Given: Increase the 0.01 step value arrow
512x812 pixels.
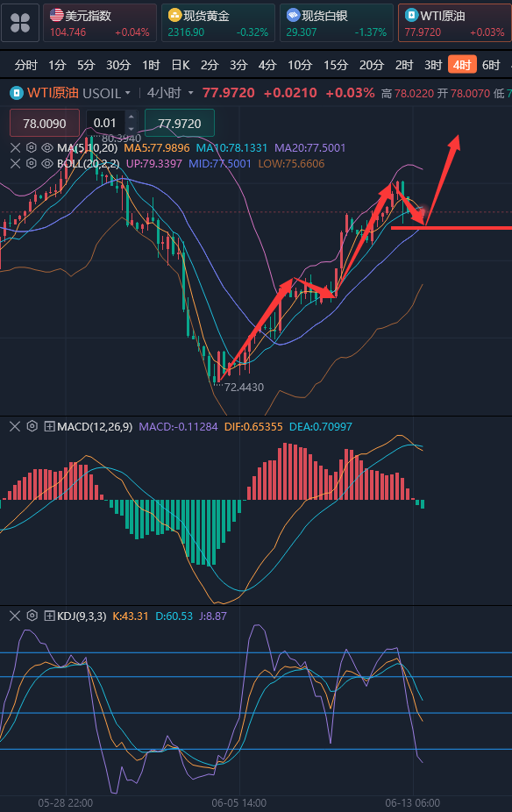Looking at the screenshot, I should (131, 118).
